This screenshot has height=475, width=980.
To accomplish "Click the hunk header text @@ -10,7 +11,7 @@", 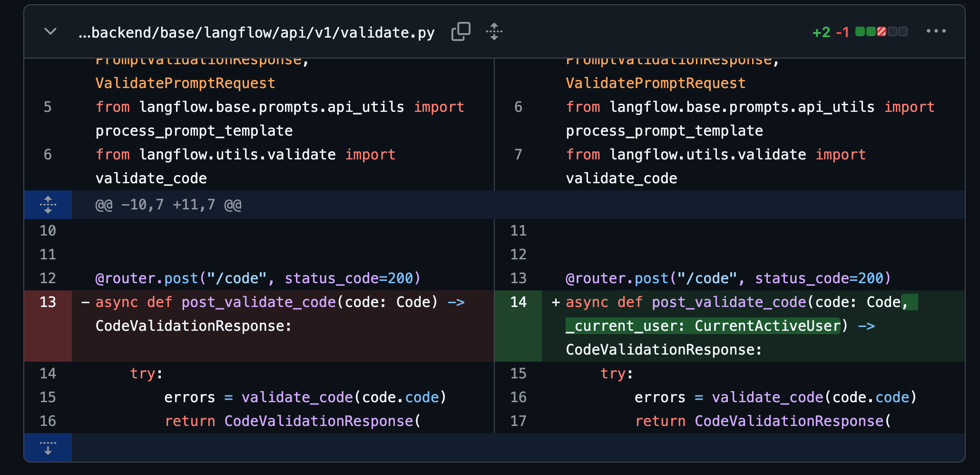I will (x=168, y=205).
